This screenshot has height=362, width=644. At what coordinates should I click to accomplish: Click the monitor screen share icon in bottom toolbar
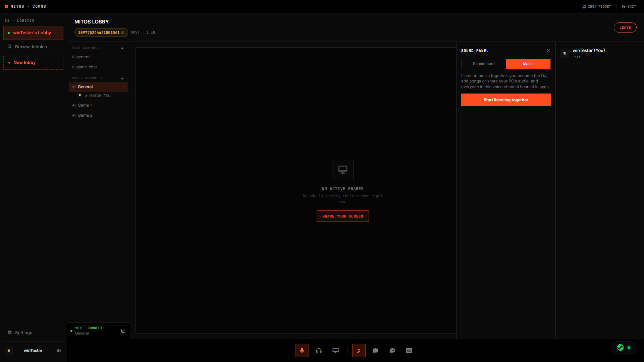[x=335, y=351]
